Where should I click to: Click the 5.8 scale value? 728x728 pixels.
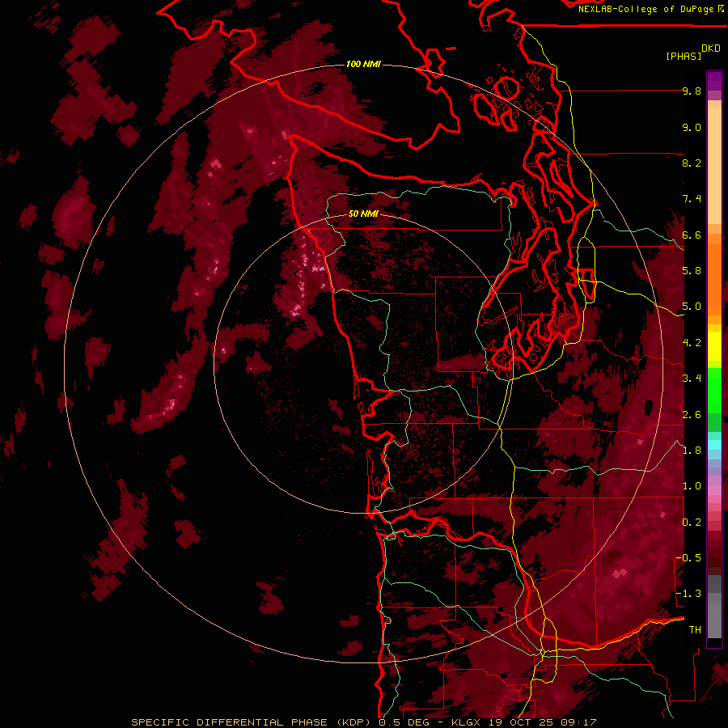(x=692, y=271)
